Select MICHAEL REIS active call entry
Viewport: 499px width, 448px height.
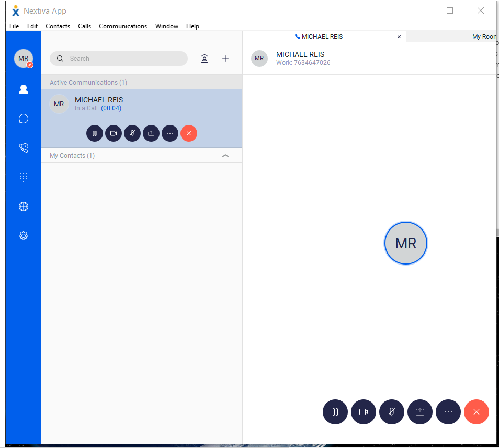[142, 118]
